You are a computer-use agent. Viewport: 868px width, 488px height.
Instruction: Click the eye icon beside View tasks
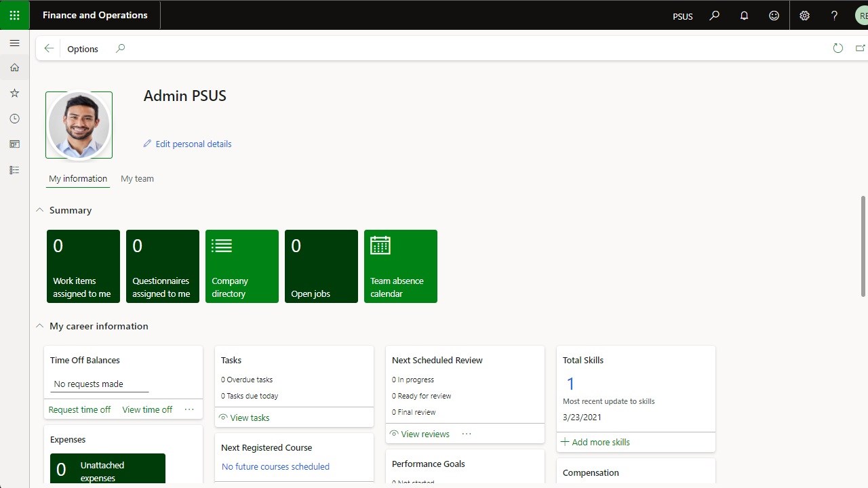[x=223, y=418]
